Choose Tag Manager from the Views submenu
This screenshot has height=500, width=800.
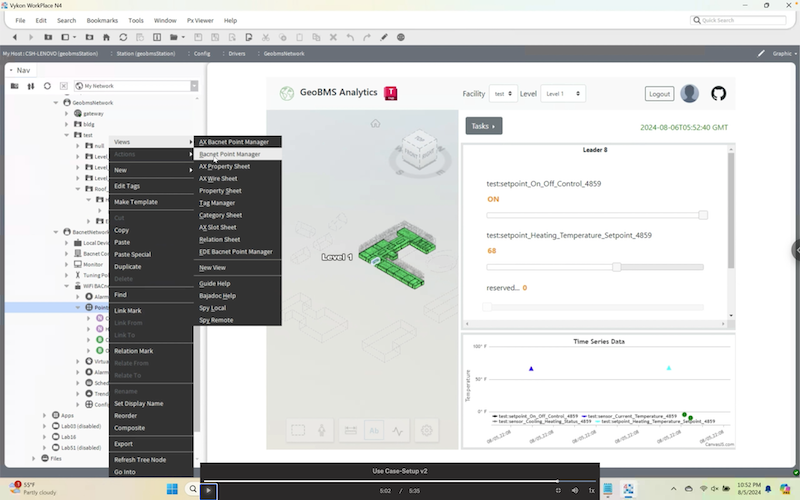pyautogui.click(x=237, y=203)
